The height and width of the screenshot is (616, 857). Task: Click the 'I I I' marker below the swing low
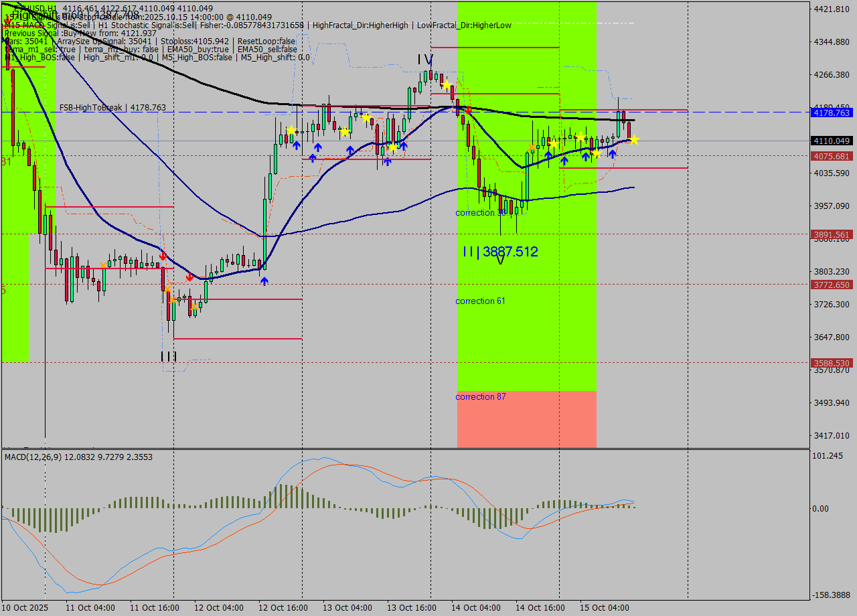(167, 358)
